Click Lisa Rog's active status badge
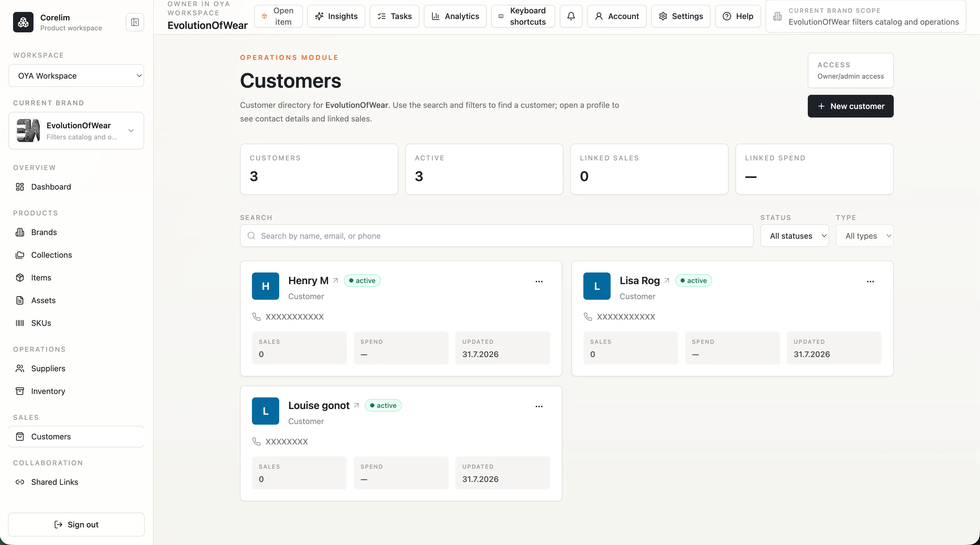The width and height of the screenshot is (980, 545). click(693, 280)
